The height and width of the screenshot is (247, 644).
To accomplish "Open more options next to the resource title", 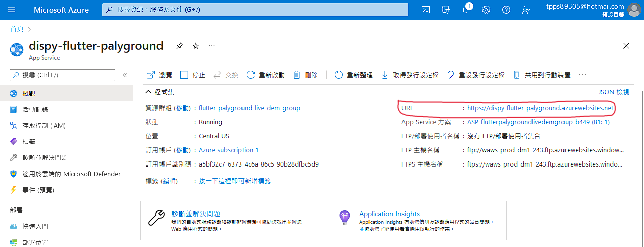I will tap(212, 46).
